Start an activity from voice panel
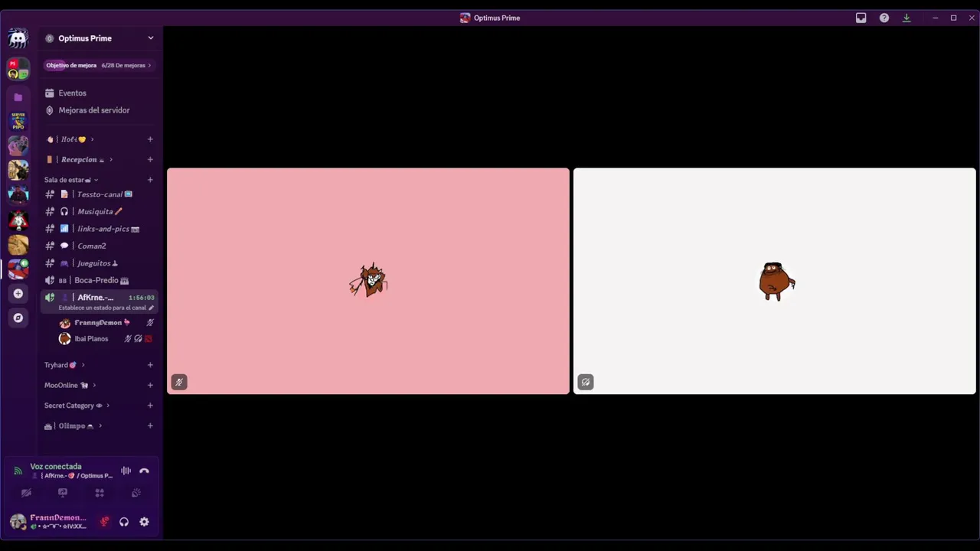The width and height of the screenshot is (980, 551). 100,493
